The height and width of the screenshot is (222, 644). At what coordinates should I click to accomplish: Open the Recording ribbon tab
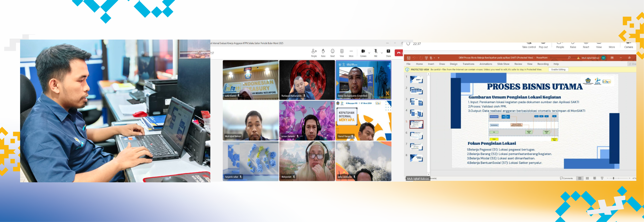[543, 64]
